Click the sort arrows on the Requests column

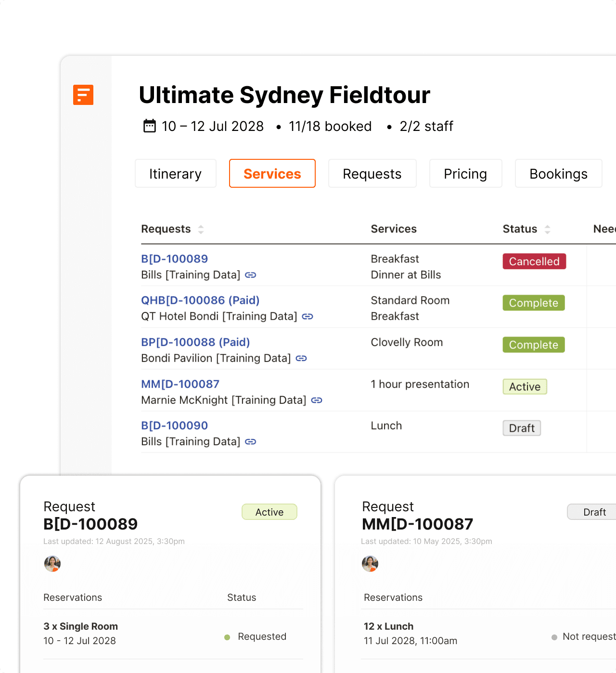pos(201,229)
